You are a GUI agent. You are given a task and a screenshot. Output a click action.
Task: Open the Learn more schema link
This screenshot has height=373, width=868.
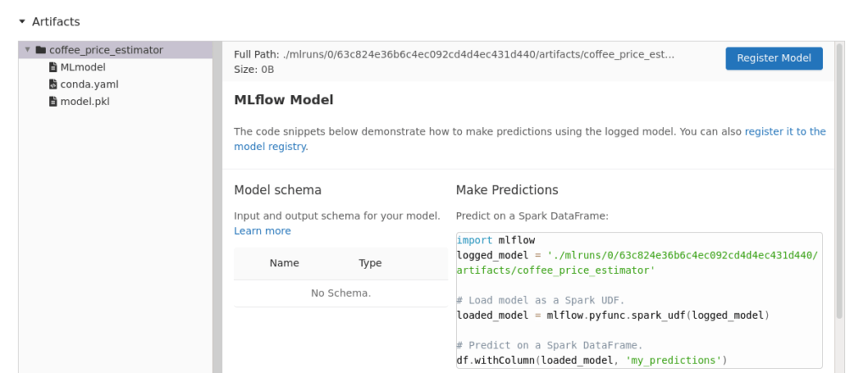click(x=262, y=231)
